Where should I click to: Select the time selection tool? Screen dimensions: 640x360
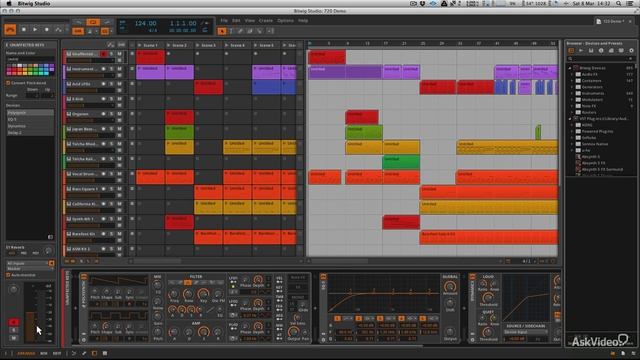[231, 31]
